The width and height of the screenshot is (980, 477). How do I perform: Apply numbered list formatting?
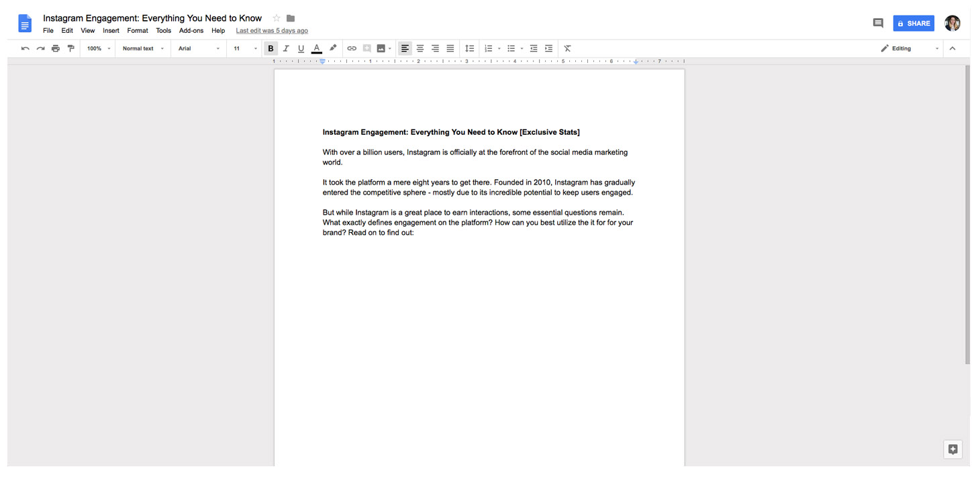(x=488, y=48)
